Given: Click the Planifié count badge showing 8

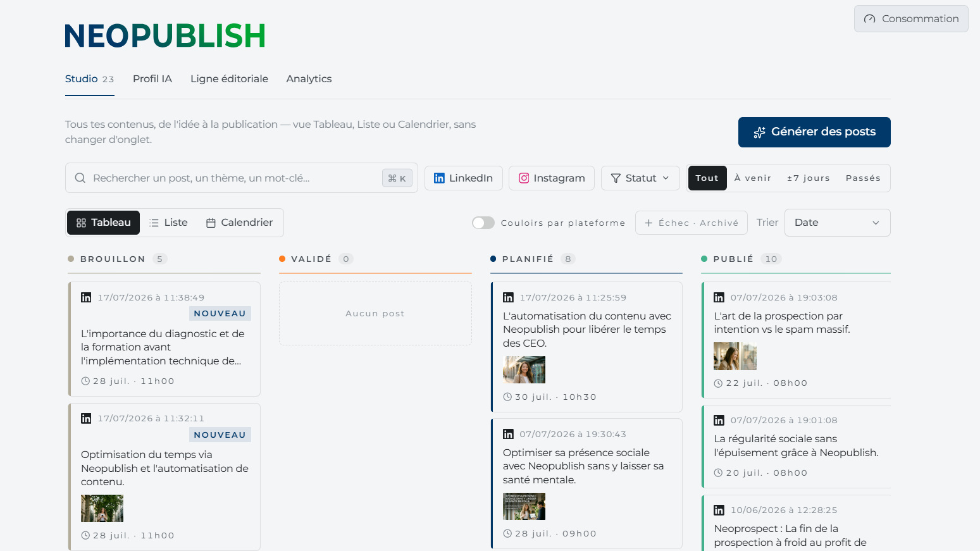Looking at the screenshot, I should coord(568,259).
